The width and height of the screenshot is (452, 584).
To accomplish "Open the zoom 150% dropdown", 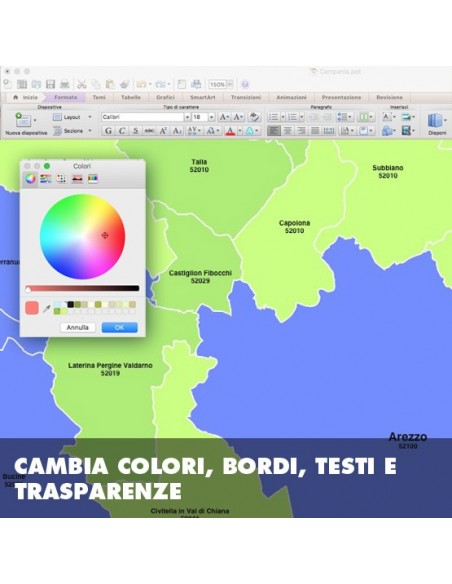I will click(x=230, y=85).
